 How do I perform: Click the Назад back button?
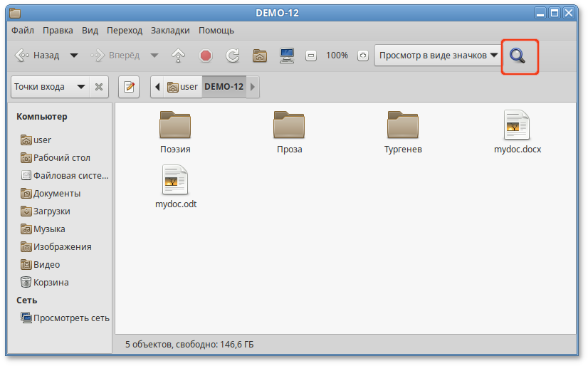click(x=37, y=56)
